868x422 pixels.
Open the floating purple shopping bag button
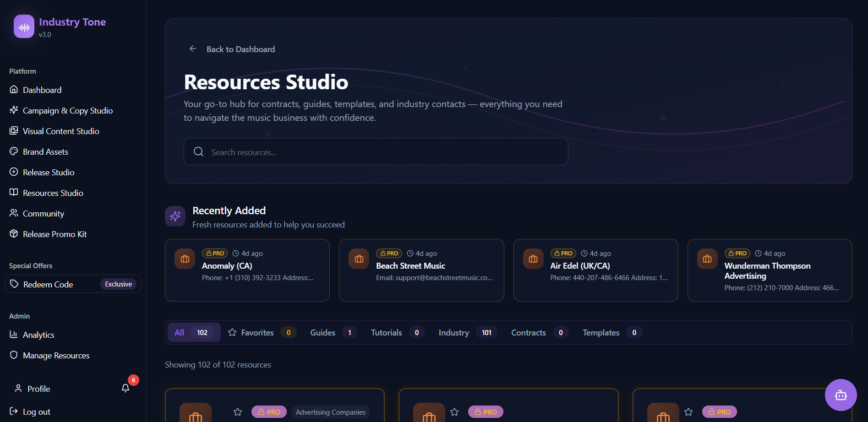tap(841, 395)
